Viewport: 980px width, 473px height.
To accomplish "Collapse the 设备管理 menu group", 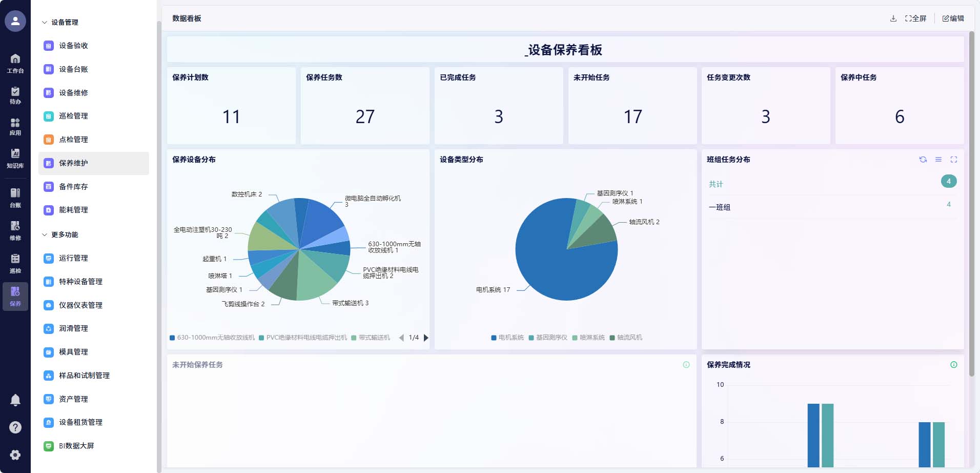I will click(60, 22).
